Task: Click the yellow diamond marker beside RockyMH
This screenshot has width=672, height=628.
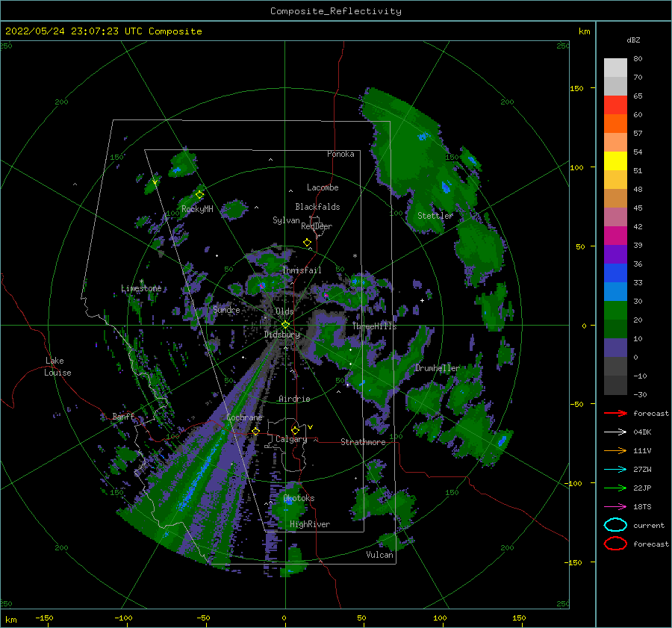Action: click(x=199, y=195)
